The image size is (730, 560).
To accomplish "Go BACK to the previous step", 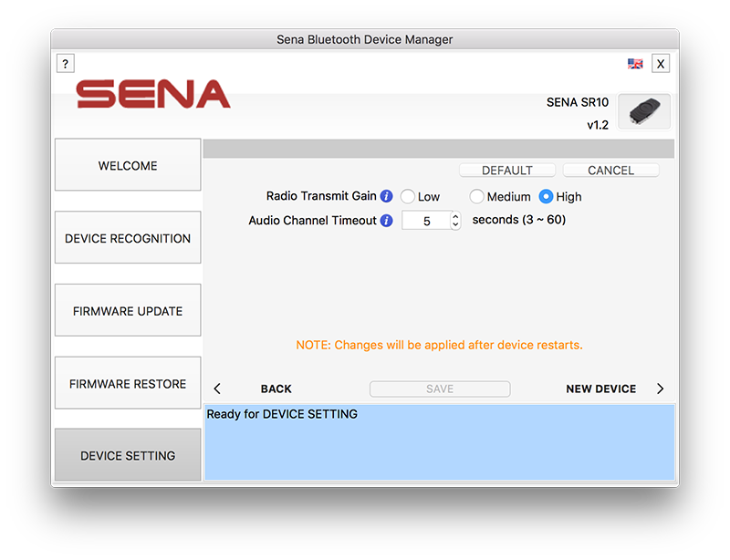I will tap(276, 389).
